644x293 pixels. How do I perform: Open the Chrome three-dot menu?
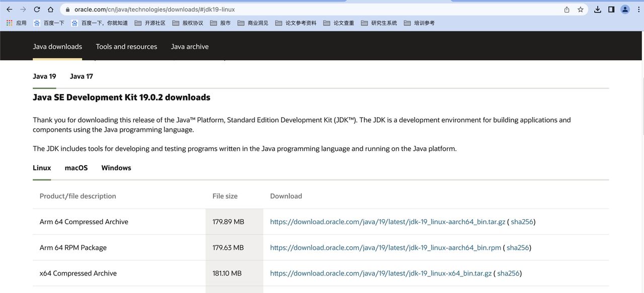click(x=638, y=10)
